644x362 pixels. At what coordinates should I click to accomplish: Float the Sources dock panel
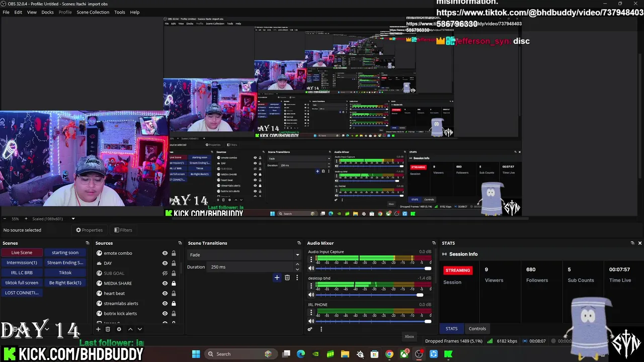(180, 243)
